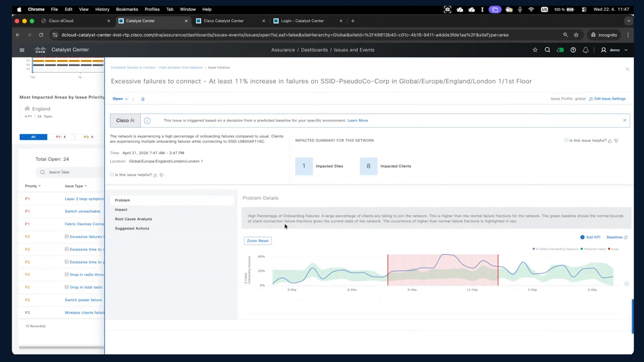Click breadcrumb Excessive failures to connect link
The image size is (644, 362).
coord(157,68)
